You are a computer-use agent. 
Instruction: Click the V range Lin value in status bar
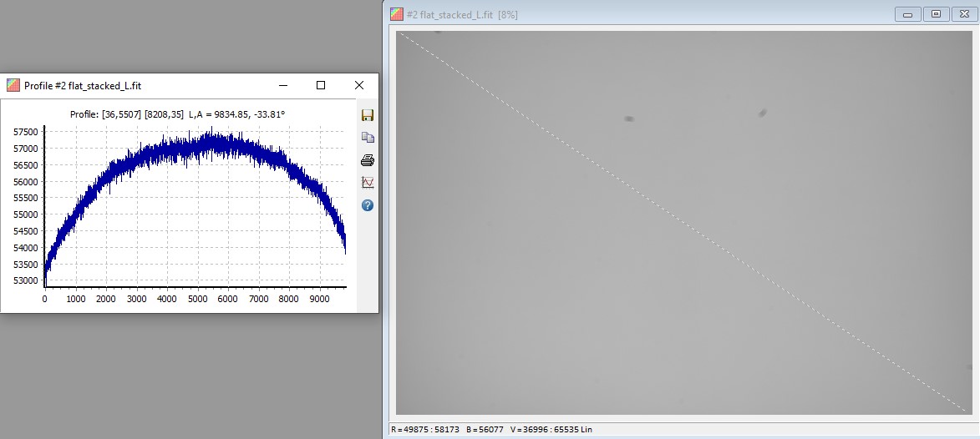click(551, 430)
